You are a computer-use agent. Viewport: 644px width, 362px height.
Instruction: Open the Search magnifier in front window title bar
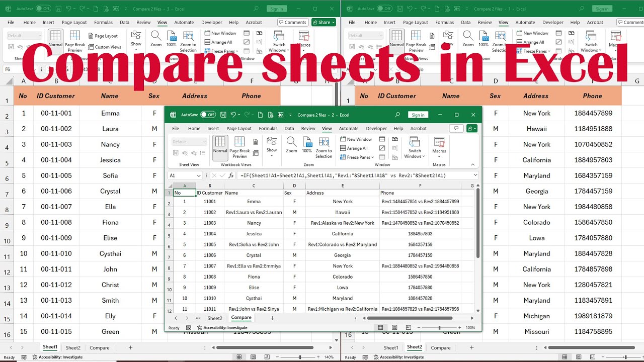[397, 115]
